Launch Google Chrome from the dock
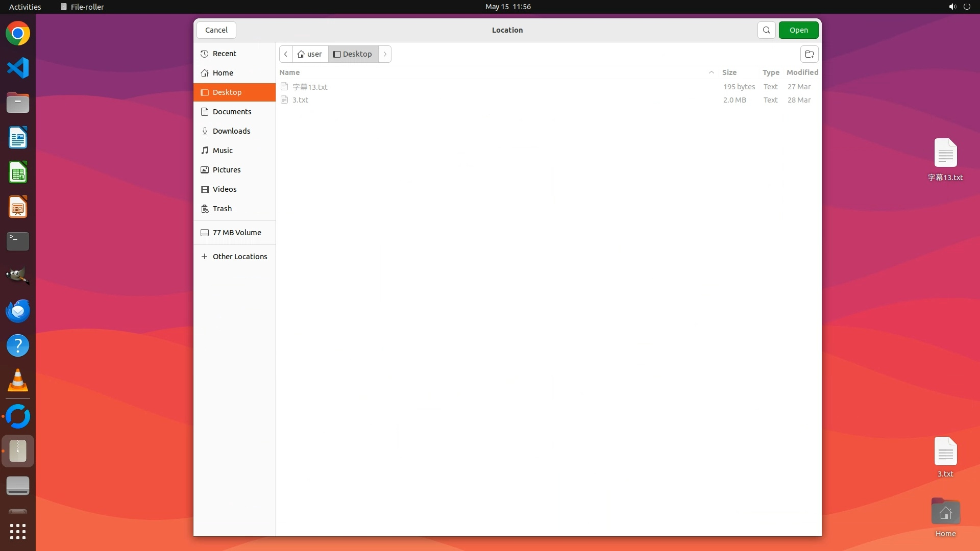Viewport: 980px width, 551px height. click(18, 34)
